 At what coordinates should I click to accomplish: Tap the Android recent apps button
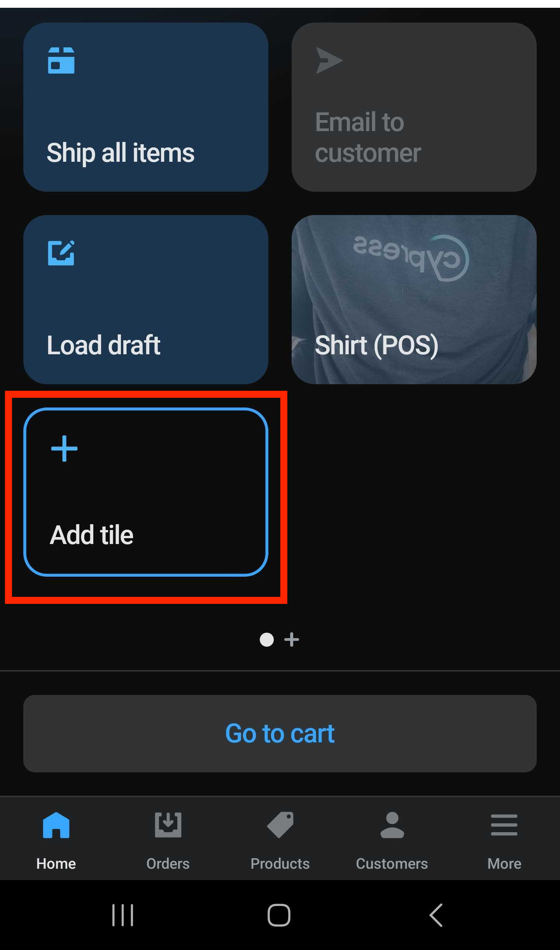(x=123, y=915)
